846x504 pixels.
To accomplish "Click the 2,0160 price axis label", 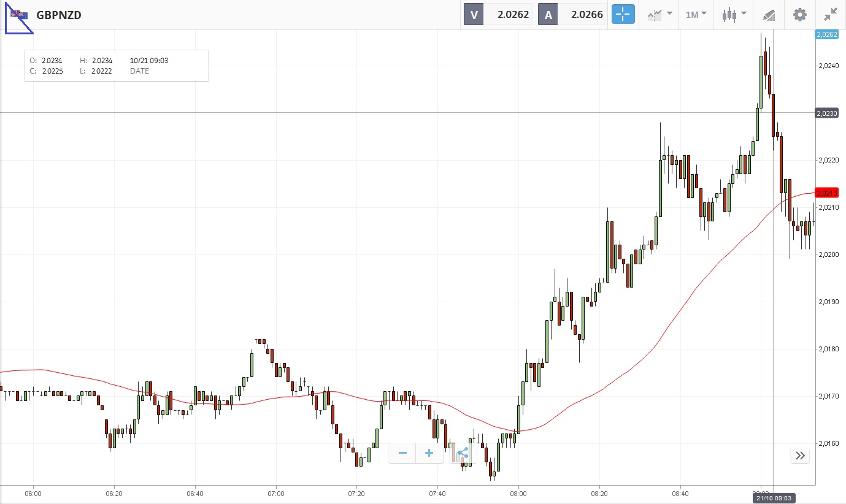I will (828, 444).
